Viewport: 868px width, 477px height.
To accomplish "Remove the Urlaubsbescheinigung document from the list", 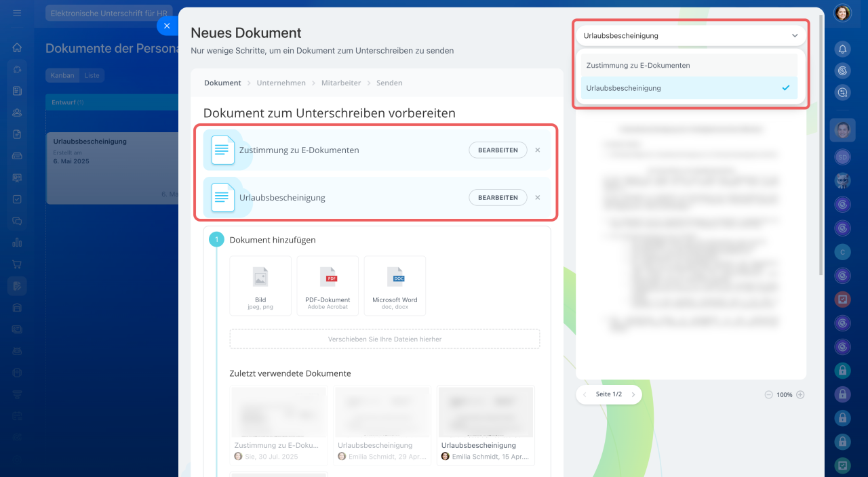I will [x=538, y=198].
